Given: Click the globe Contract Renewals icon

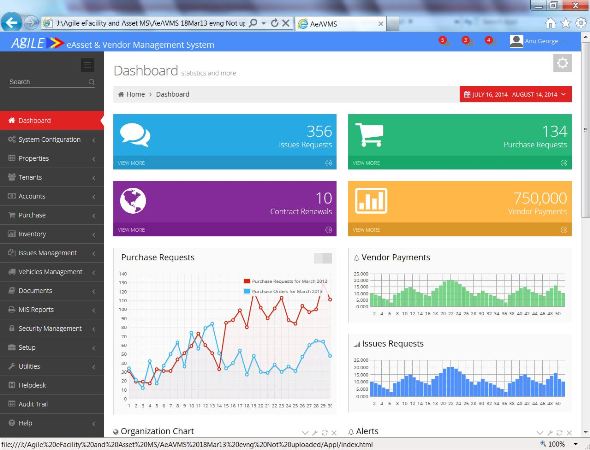Looking at the screenshot, I should tap(133, 201).
